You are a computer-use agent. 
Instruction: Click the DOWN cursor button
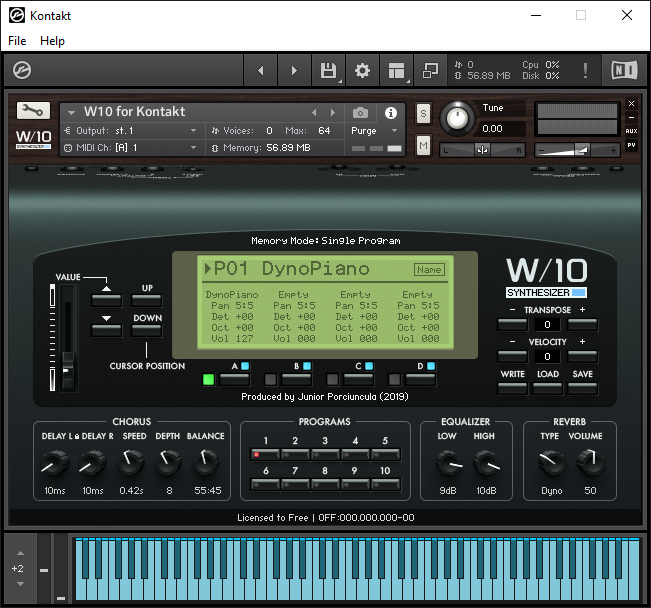(147, 330)
